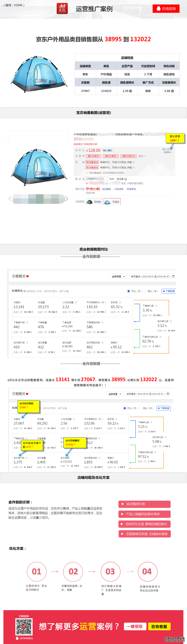Click the 1300+ cumulative reviews count
Screen dimensions: 187x644
[167, 152]
